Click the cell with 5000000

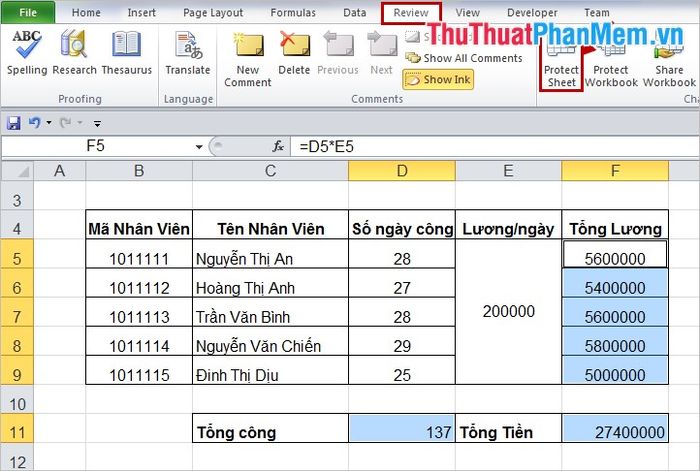coord(615,370)
